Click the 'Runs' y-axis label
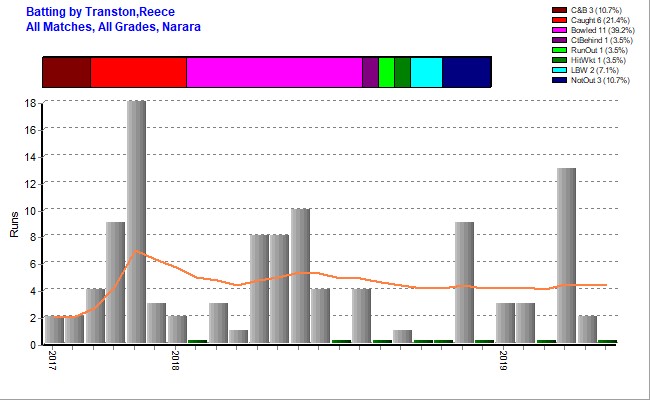This screenshot has width=650, height=400. pyautogui.click(x=14, y=224)
